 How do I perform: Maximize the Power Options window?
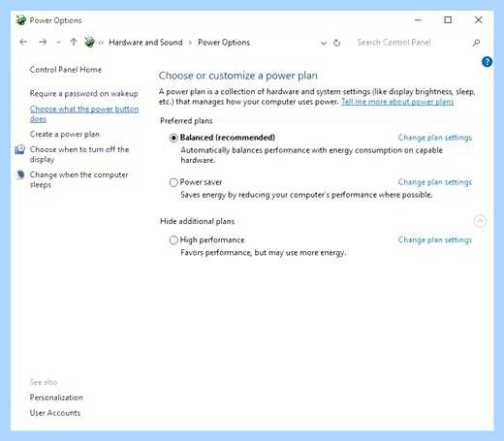(448, 20)
